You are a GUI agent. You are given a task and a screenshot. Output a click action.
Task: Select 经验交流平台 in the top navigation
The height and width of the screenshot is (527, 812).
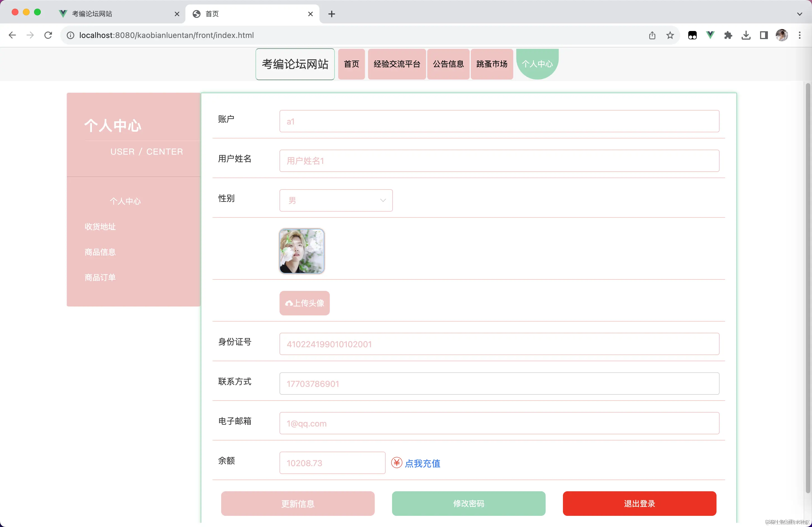397,64
